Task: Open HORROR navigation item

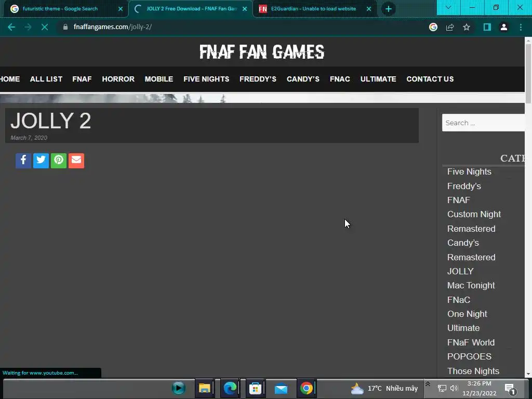Action: click(x=118, y=79)
